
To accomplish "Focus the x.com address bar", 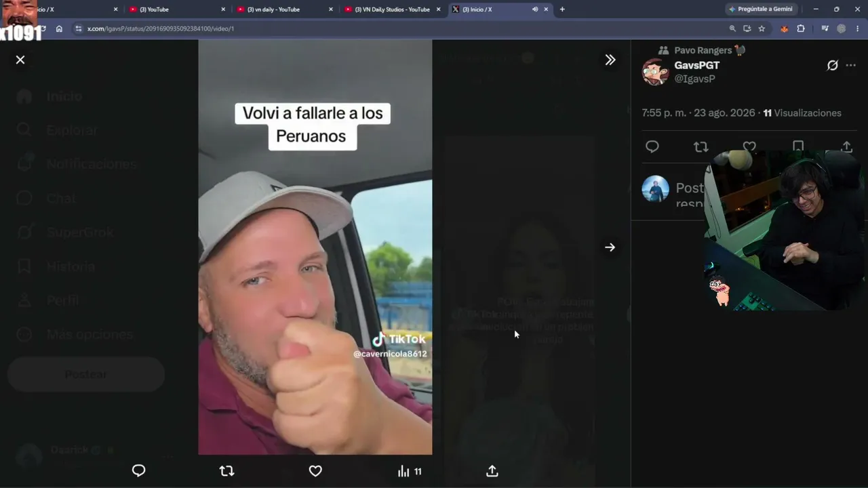I will 400,28.
